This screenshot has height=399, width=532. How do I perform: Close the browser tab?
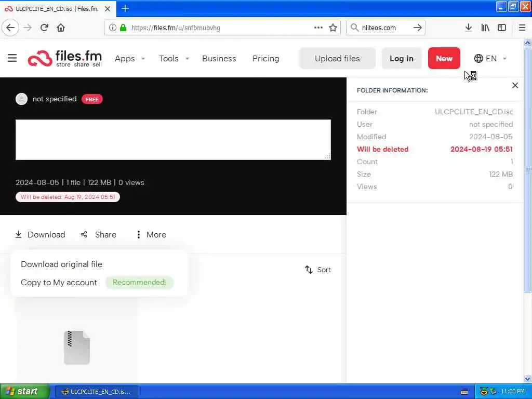click(x=108, y=9)
